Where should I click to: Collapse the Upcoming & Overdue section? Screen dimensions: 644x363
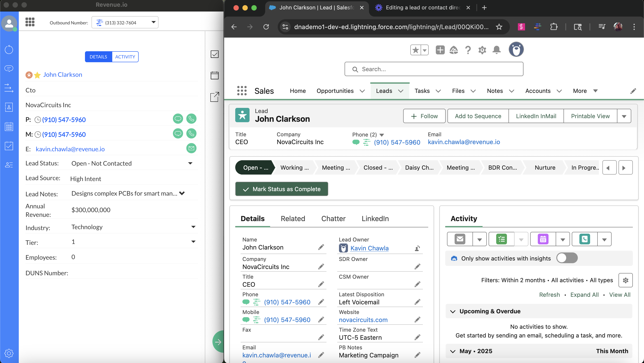(x=453, y=311)
